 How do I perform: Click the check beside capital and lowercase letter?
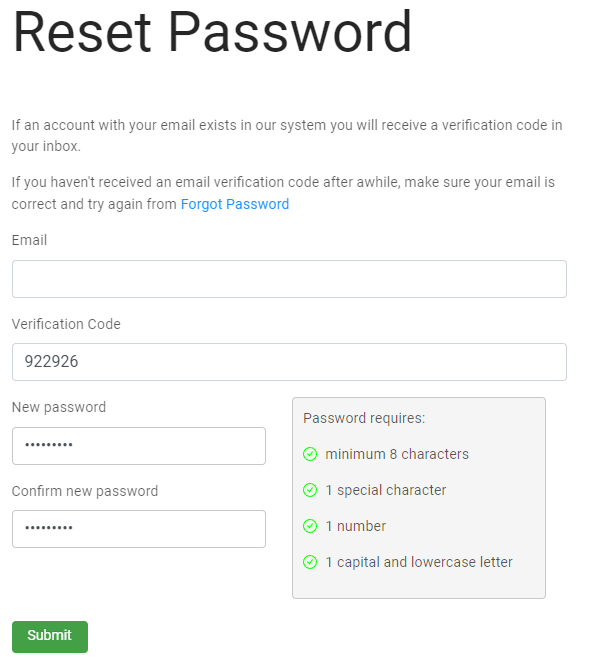(310, 562)
